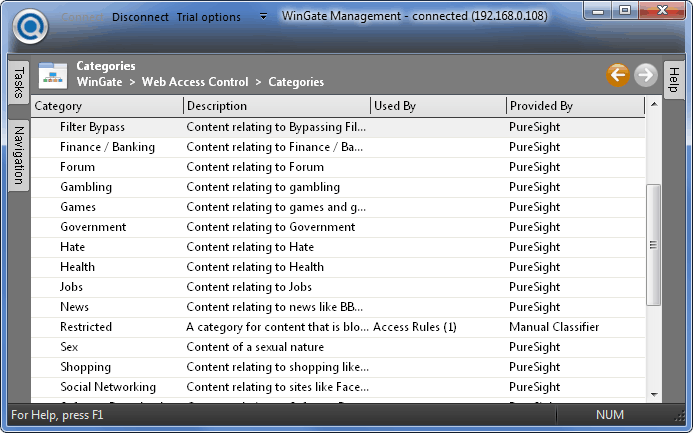Viewport: 693px width, 433px height.
Task: Select the Gambling category
Action: point(338,187)
